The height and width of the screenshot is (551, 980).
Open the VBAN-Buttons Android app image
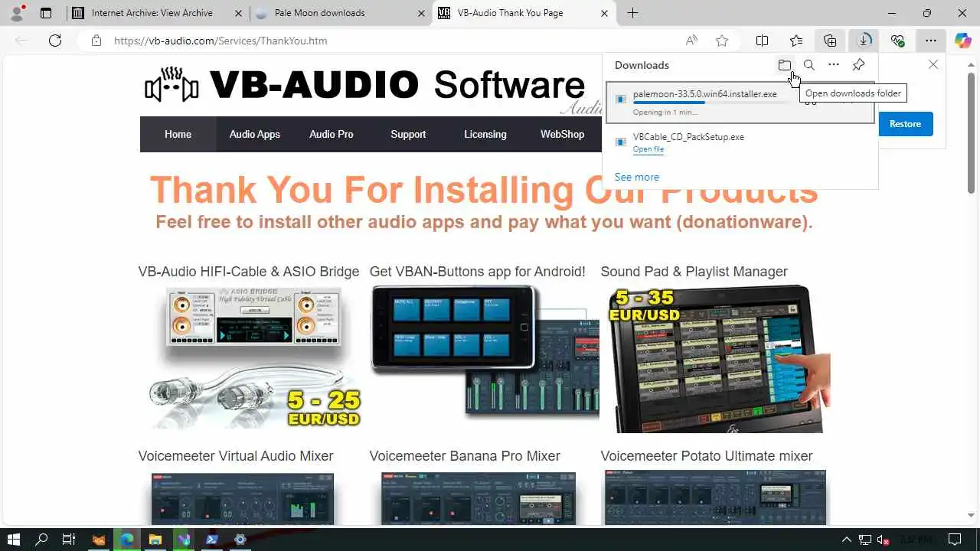[485, 352]
